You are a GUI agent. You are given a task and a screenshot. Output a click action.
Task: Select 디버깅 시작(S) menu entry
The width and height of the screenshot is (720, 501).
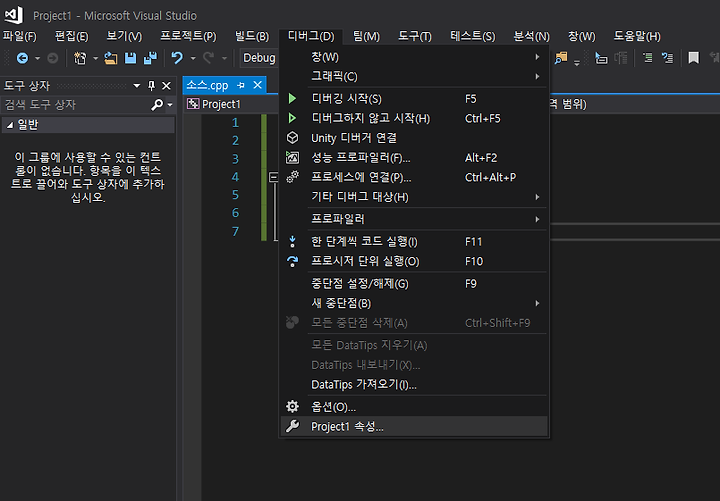pos(414,99)
